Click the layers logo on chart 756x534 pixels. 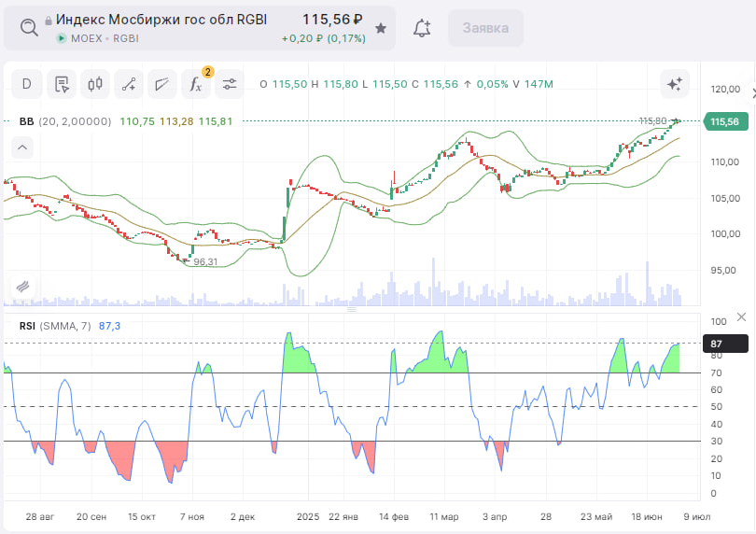pos(22,287)
